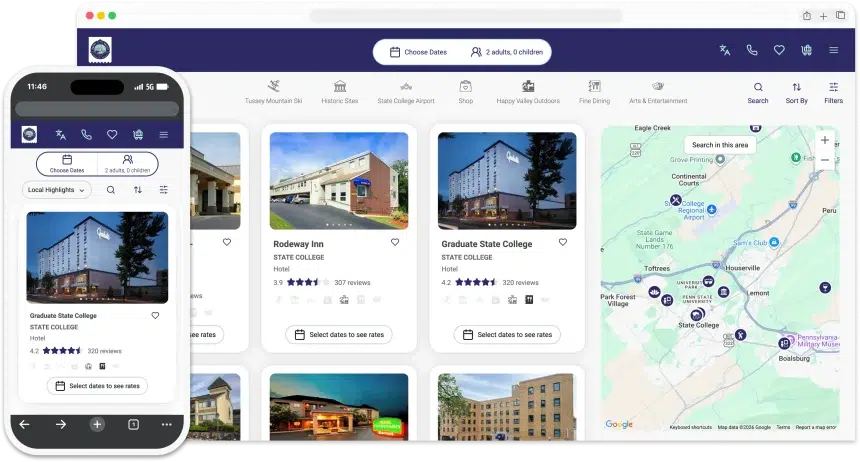
Task: Open the bottom-row brick building photo
Action: pos(507,407)
